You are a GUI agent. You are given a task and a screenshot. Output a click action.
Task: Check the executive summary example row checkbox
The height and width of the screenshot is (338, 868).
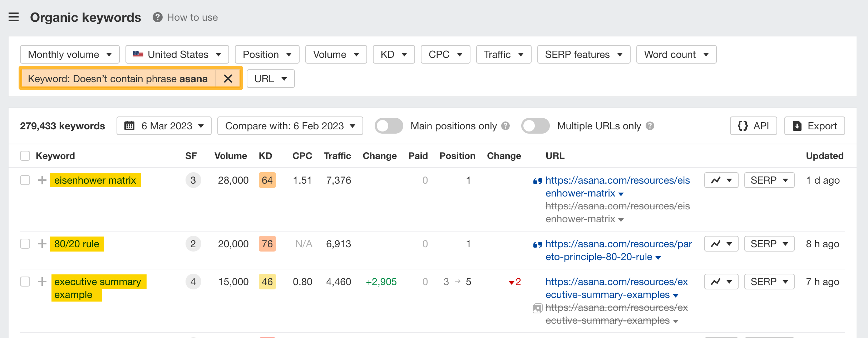coord(25,282)
